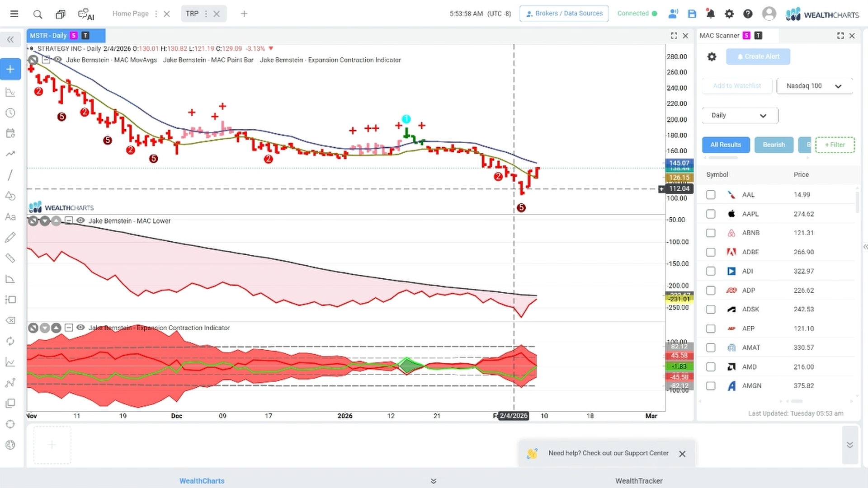This screenshot has height=488, width=868.
Task: Open the Daily timeframe dropdown
Action: click(740, 115)
